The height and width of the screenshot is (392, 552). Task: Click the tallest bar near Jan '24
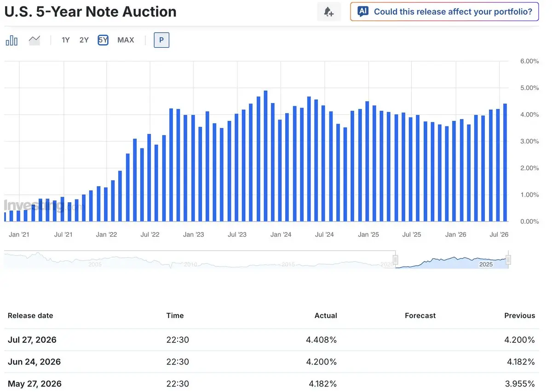point(265,156)
